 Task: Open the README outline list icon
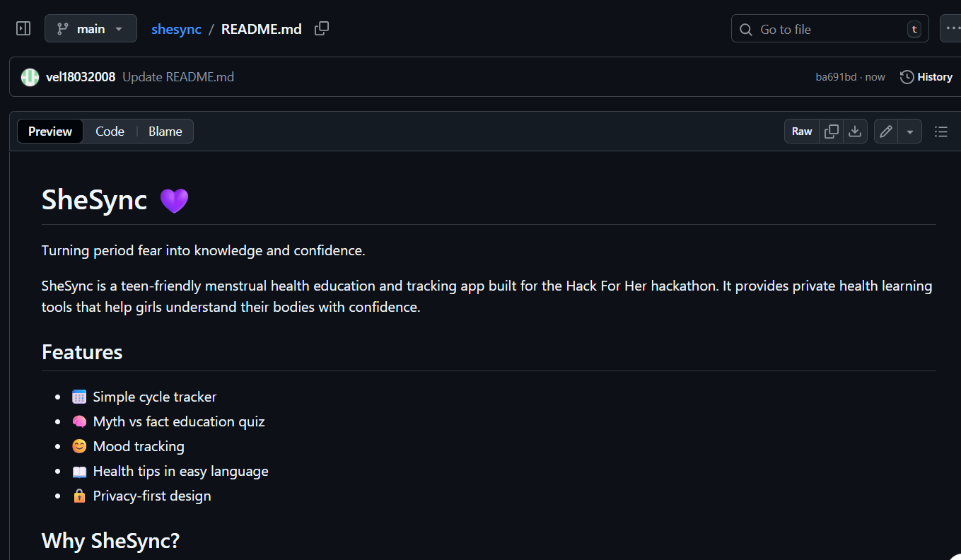(940, 132)
